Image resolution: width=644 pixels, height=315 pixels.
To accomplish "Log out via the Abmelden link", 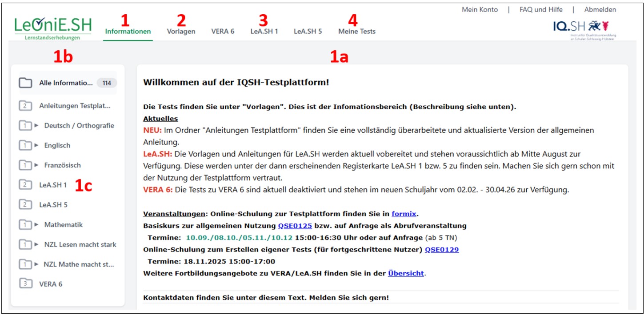I will click(600, 10).
